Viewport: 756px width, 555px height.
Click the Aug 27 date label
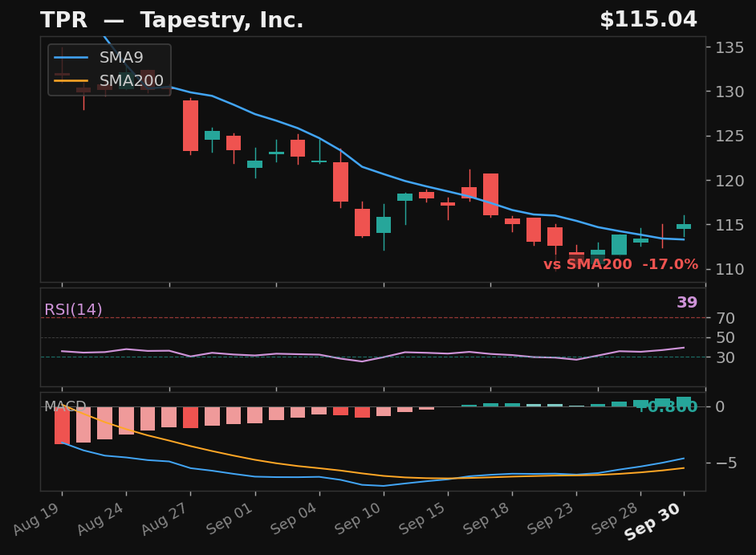pos(165,519)
